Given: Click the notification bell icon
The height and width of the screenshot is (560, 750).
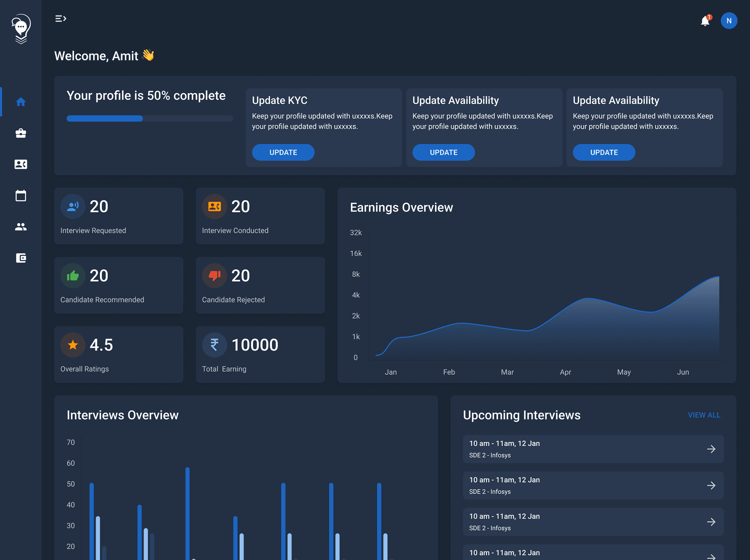Looking at the screenshot, I should tap(705, 21).
